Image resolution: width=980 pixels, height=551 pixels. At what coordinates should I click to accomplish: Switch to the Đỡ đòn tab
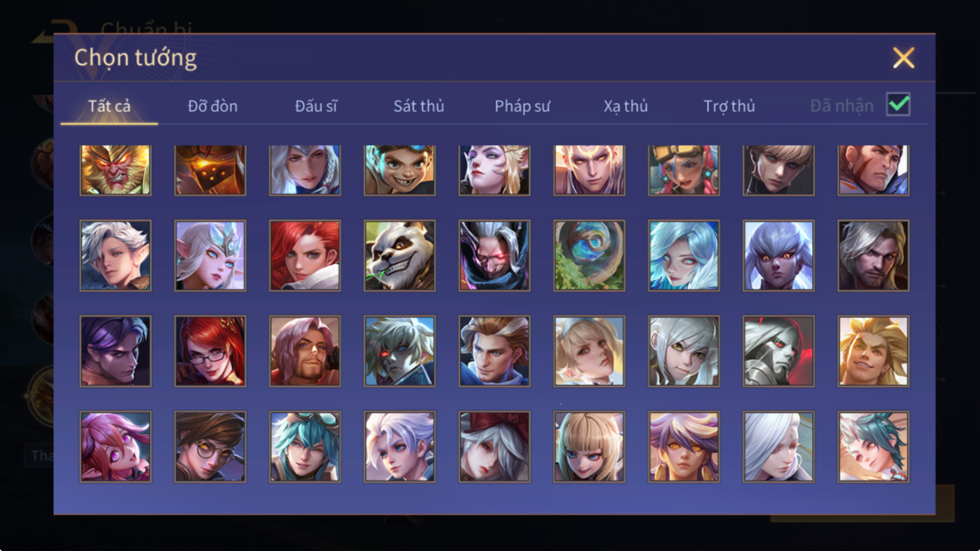[212, 106]
